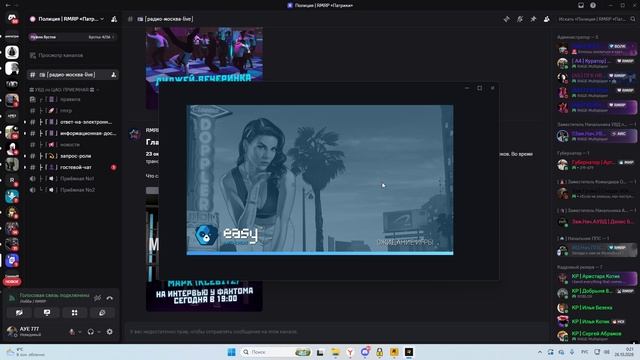The width and height of the screenshot is (640, 360).
Task: Open Windows Start button on taskbar
Action: (x=231, y=352)
